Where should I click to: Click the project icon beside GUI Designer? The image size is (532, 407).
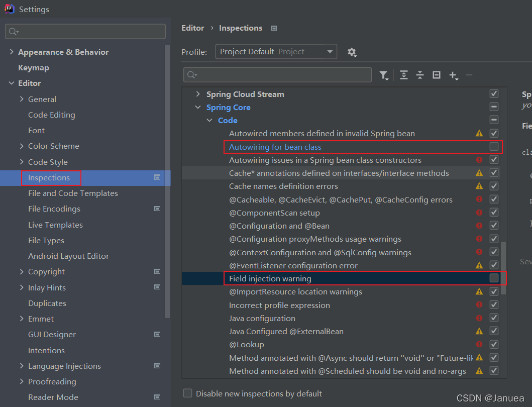pos(157,334)
